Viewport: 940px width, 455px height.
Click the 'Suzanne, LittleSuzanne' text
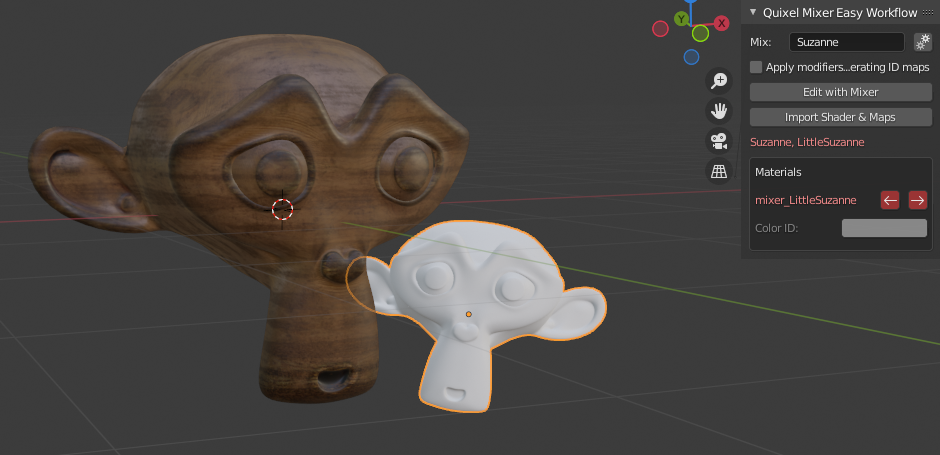pos(807,142)
